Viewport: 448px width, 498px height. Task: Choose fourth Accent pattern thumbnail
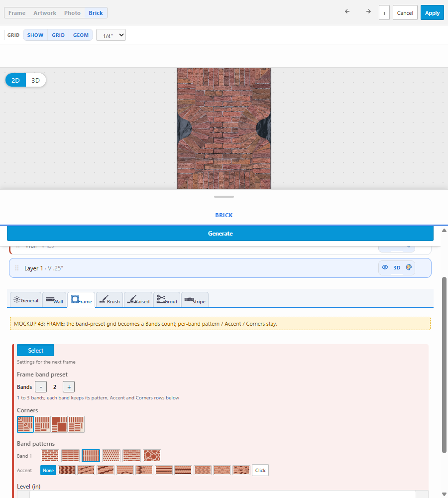coord(125,470)
